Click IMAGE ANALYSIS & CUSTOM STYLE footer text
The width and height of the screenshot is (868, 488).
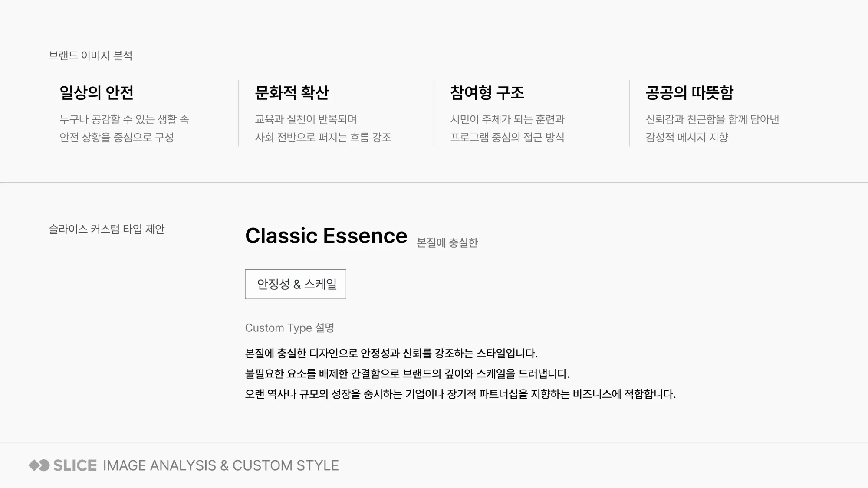(x=221, y=465)
